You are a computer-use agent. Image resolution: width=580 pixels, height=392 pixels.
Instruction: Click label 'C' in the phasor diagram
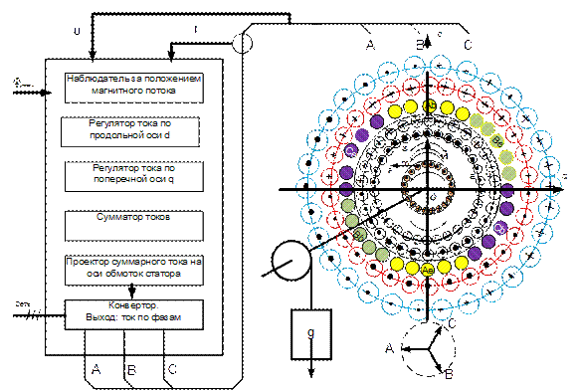point(452,323)
